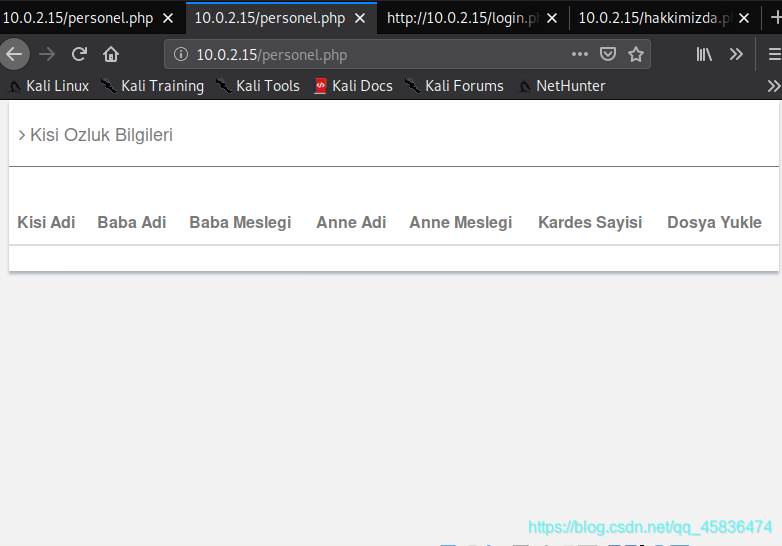Expand the Kisi Ozluk Bilgileri section chevron
This screenshot has width=782, height=546.
click(x=21, y=135)
